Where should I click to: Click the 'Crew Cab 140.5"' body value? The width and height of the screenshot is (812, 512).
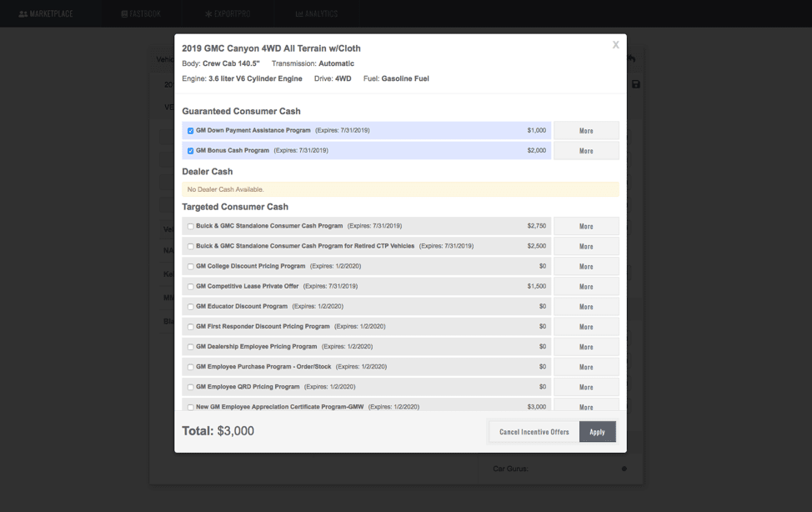(x=231, y=63)
